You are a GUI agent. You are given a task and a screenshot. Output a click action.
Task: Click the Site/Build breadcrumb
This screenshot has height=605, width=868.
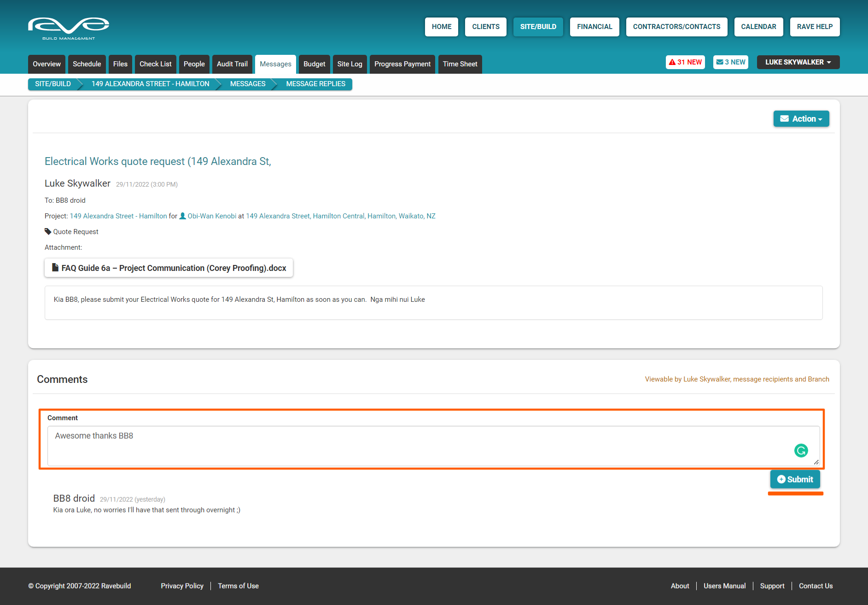pos(53,84)
